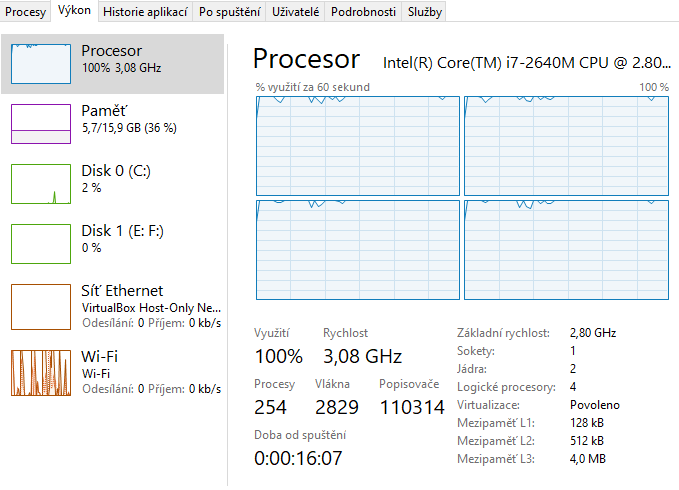Image resolution: width=679 pixels, height=490 pixels.
Task: Click the Disk 1 (E: F:) graph thumbnail
Action: coord(41,244)
